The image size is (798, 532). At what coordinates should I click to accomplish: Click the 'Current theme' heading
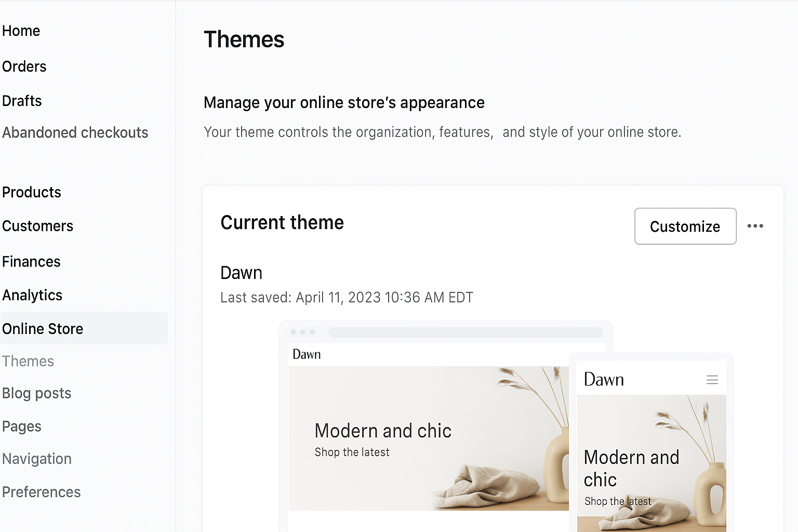click(x=282, y=222)
